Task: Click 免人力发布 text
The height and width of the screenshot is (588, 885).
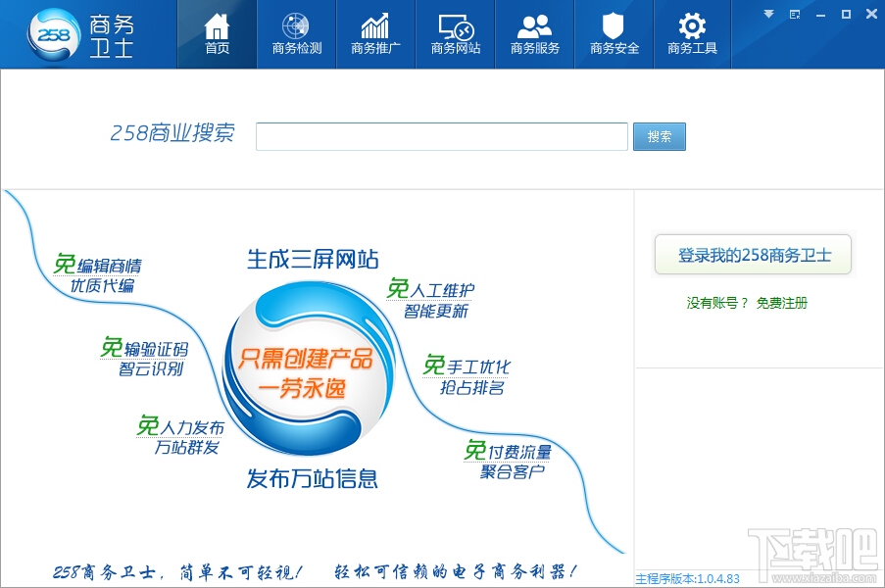Action: [180, 426]
